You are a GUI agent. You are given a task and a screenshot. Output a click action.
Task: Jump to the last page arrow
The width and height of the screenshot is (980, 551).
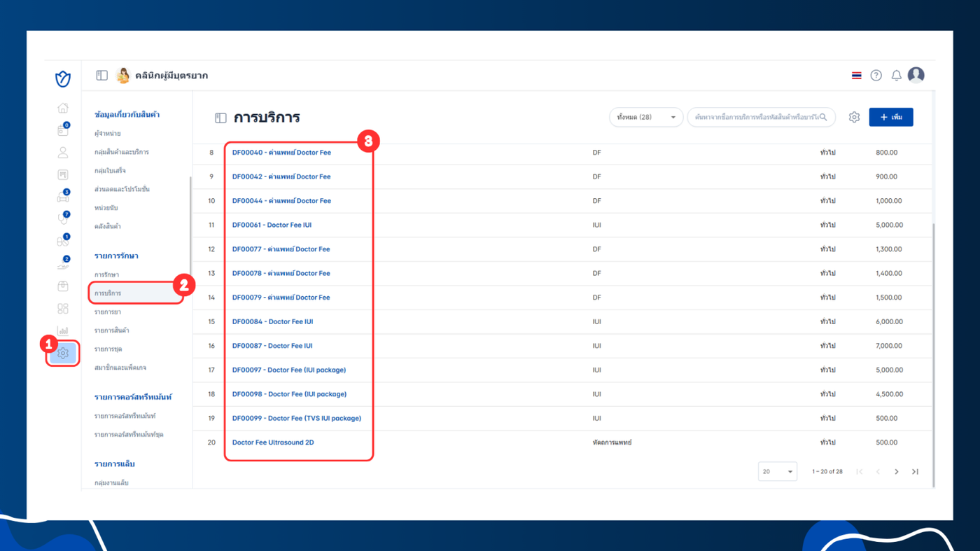click(915, 472)
